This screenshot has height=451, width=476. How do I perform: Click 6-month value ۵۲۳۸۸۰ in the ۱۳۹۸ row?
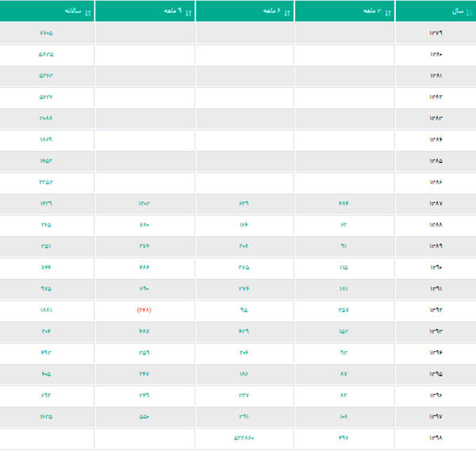coord(244,438)
